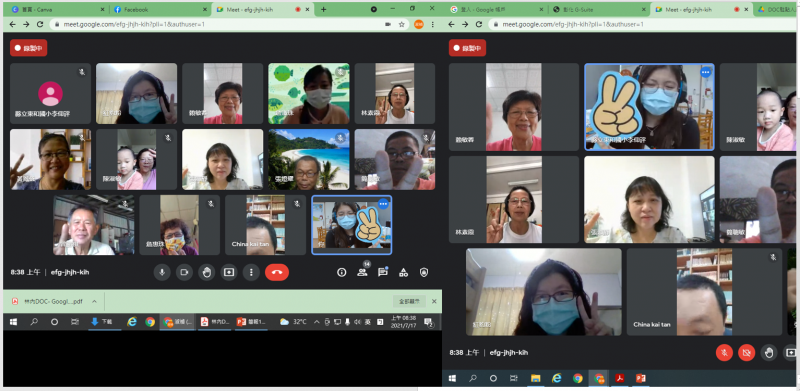Open Chrome profile avatar in left browser

(x=418, y=24)
